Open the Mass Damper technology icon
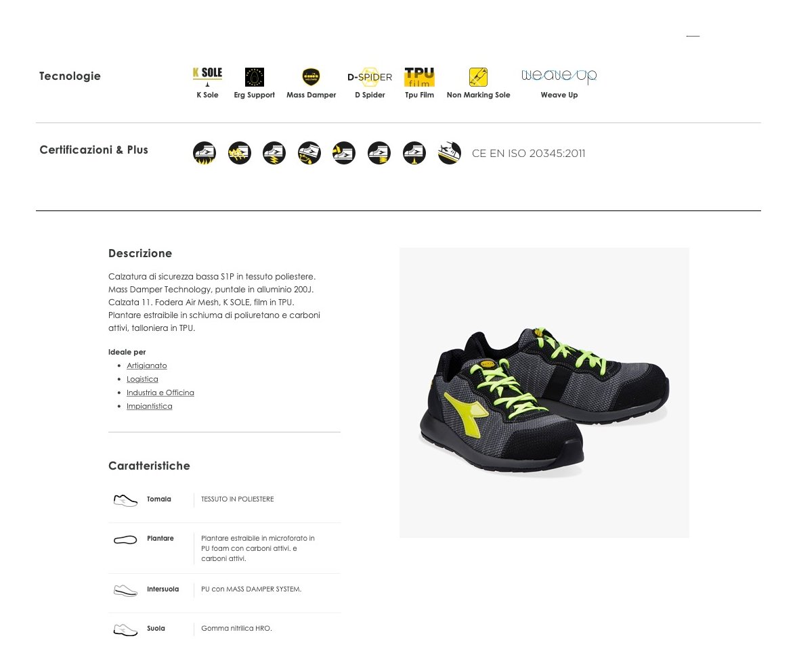797x672 pixels. [311, 77]
